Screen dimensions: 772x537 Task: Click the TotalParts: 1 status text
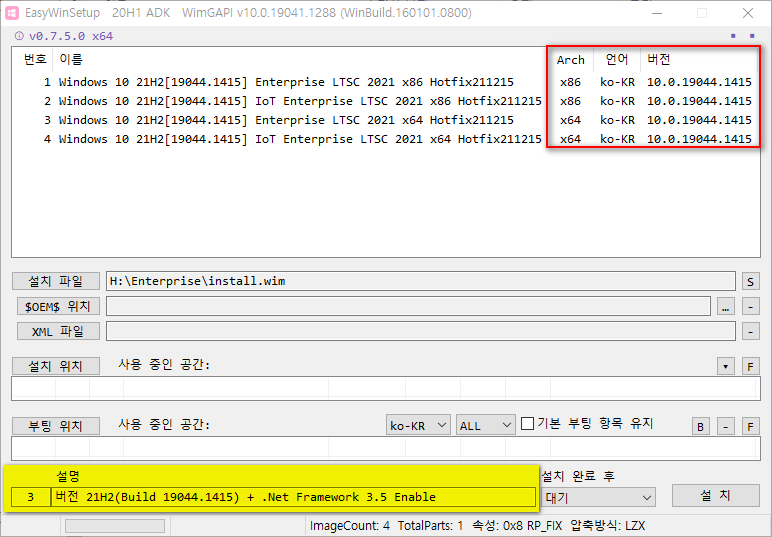[430, 526]
